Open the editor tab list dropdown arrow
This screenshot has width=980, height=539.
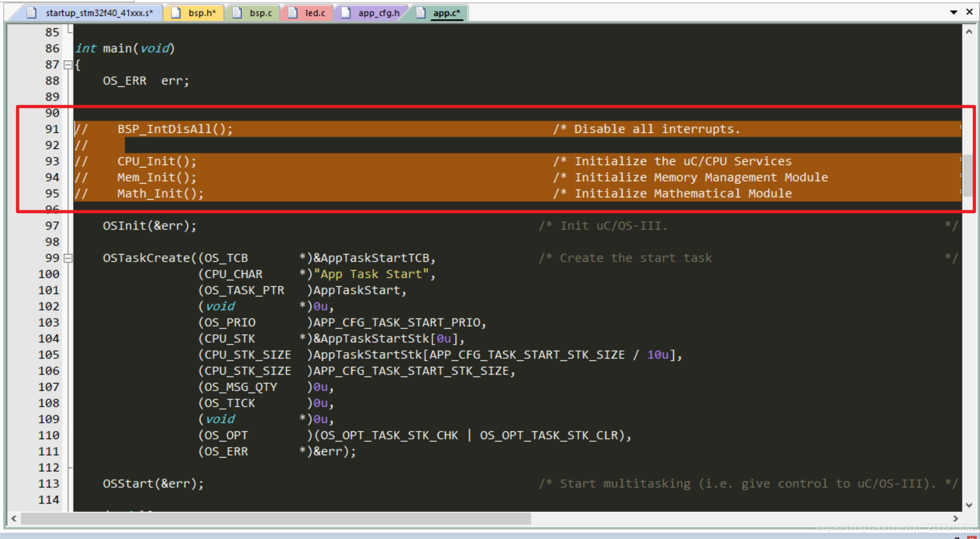(954, 12)
